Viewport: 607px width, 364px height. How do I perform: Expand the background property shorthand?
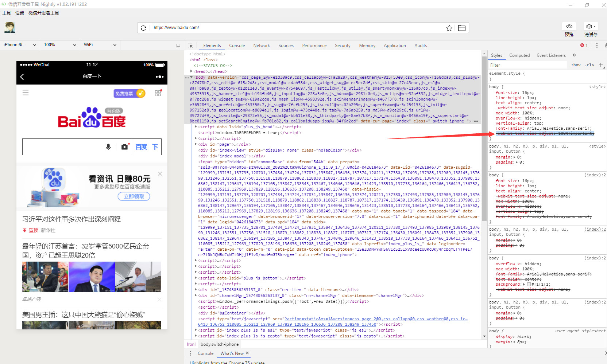pos(524,285)
